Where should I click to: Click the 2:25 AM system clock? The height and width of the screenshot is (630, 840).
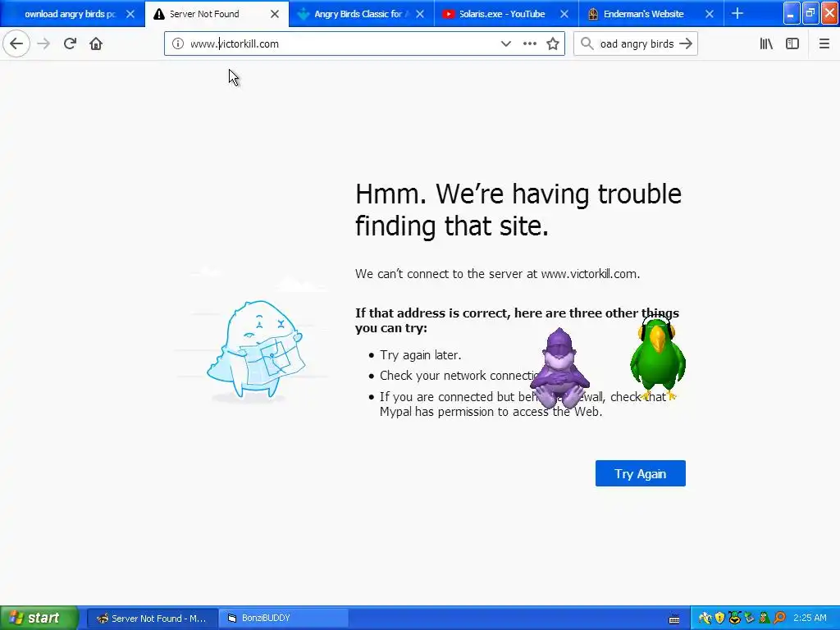pyautogui.click(x=810, y=619)
